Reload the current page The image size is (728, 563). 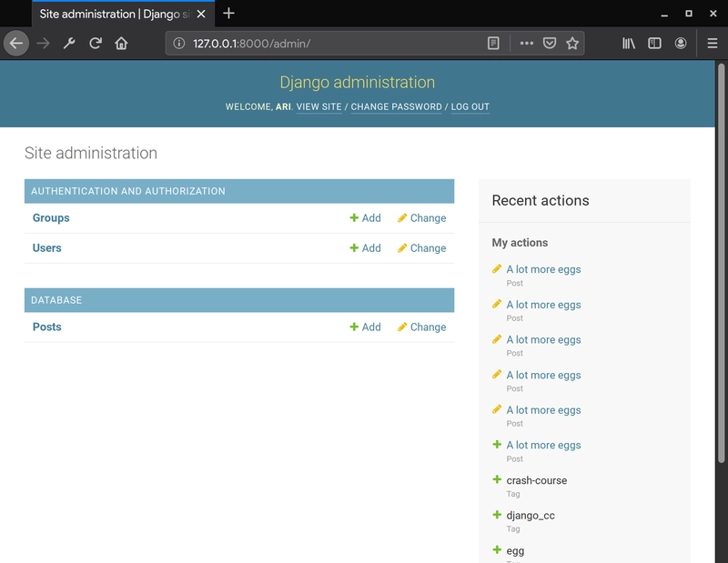96,44
